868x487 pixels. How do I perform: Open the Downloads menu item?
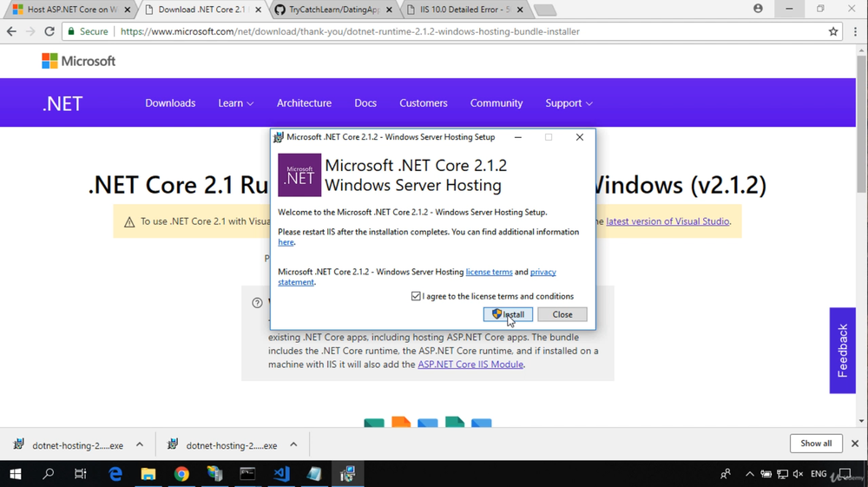click(170, 103)
